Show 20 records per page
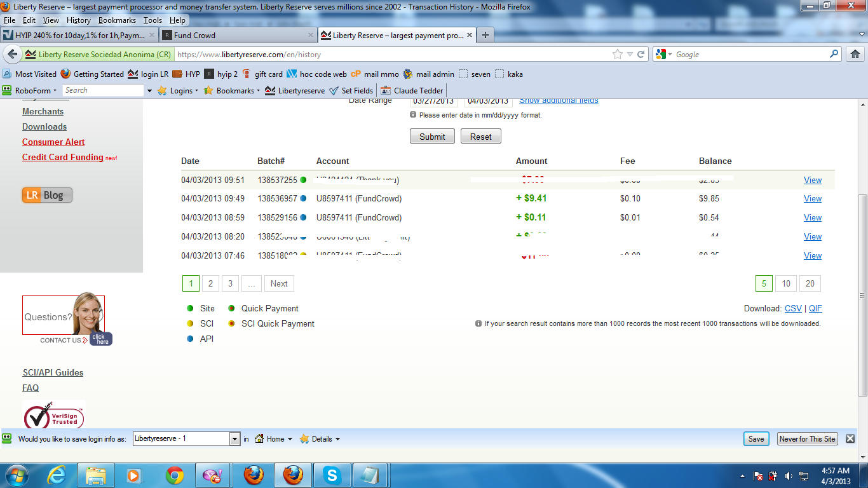Viewport: 868px width, 488px height. (x=810, y=283)
